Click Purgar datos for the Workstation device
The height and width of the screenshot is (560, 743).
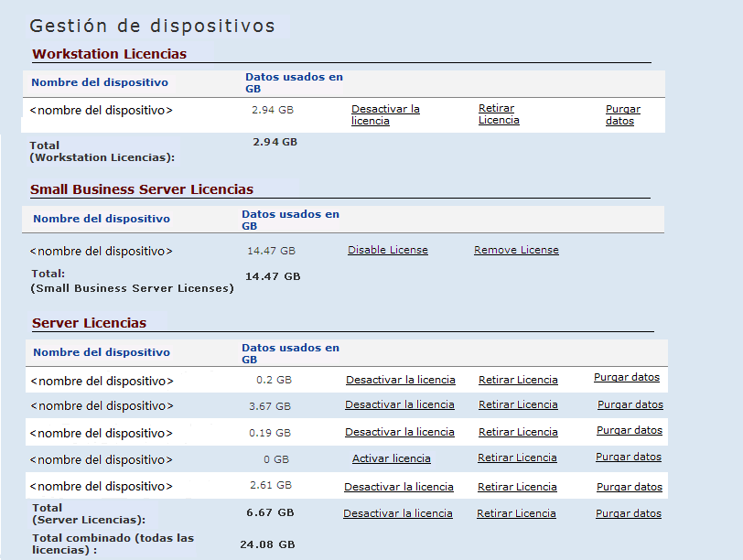coord(622,114)
